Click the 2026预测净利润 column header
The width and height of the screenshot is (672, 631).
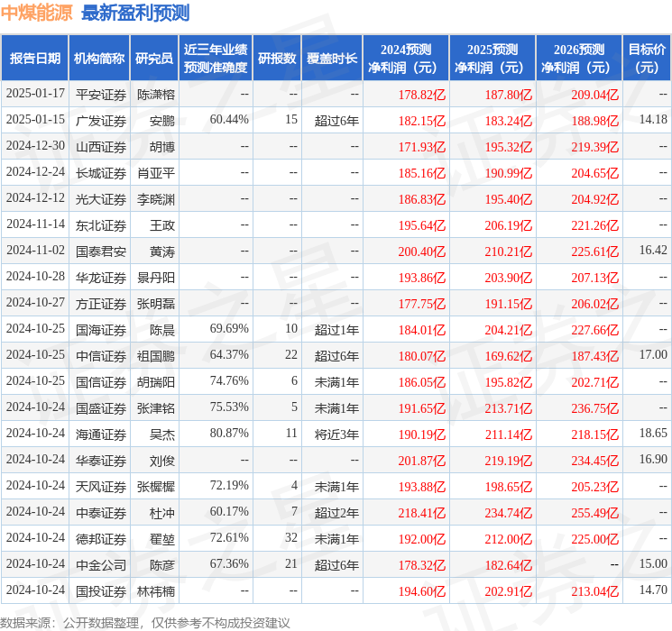pos(578,59)
